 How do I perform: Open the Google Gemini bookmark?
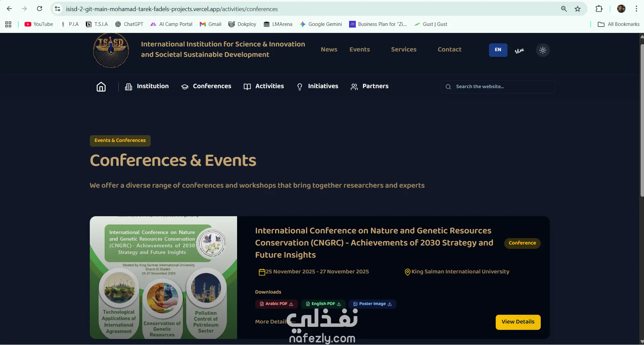click(x=321, y=24)
